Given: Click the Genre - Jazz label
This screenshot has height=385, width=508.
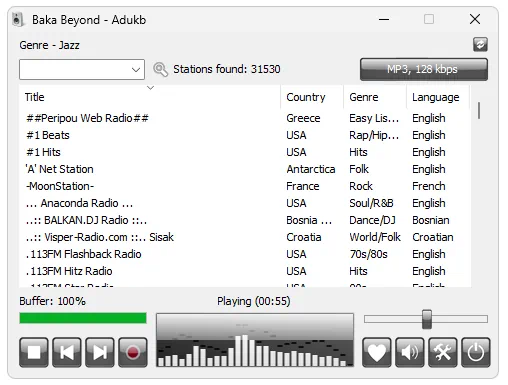Looking at the screenshot, I should (x=49, y=45).
